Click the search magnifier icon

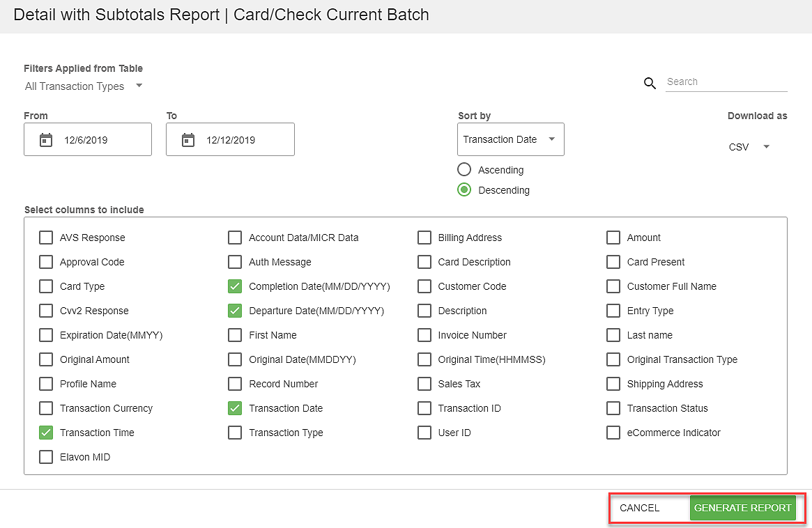650,84
